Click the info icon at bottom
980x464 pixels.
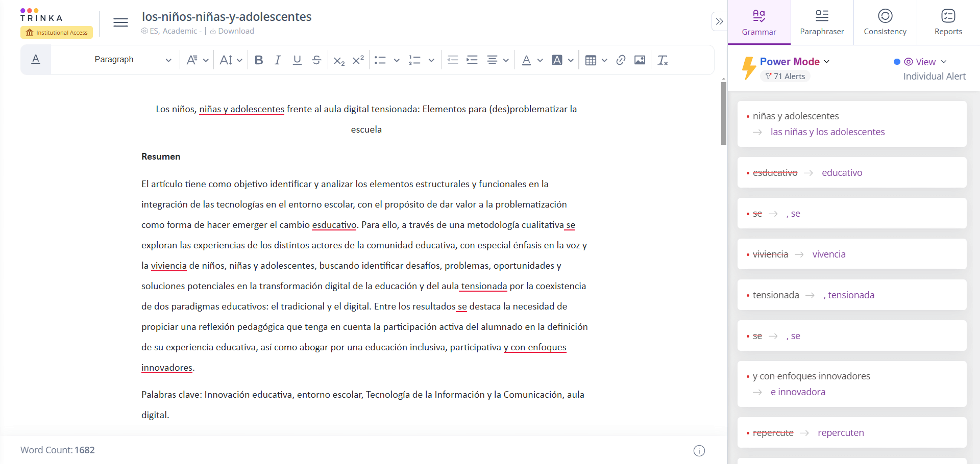pyautogui.click(x=699, y=451)
